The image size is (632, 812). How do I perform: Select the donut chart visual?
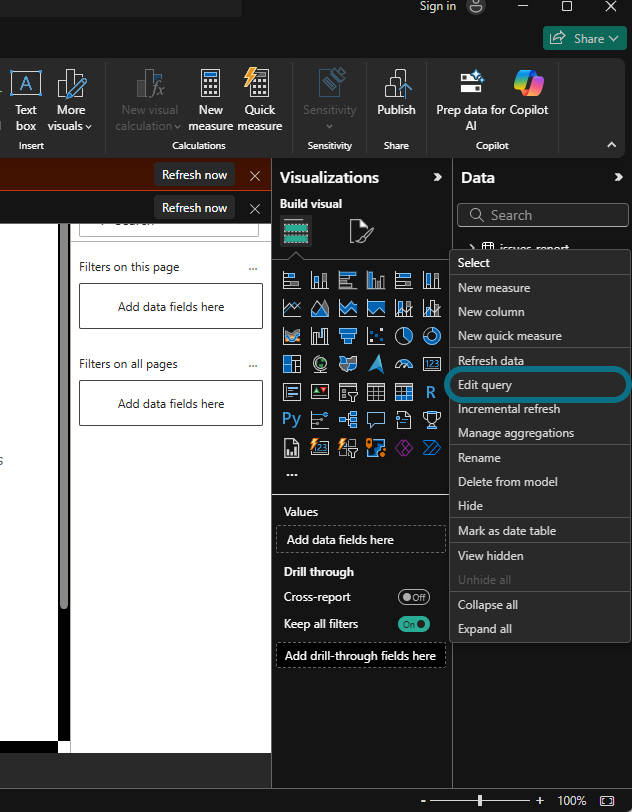point(432,336)
